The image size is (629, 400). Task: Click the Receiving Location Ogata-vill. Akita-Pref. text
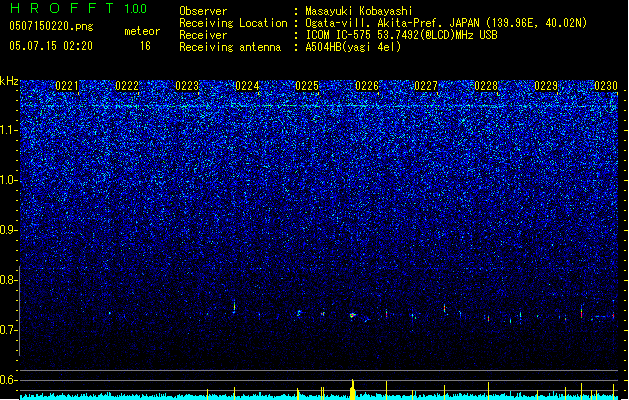pos(446,23)
